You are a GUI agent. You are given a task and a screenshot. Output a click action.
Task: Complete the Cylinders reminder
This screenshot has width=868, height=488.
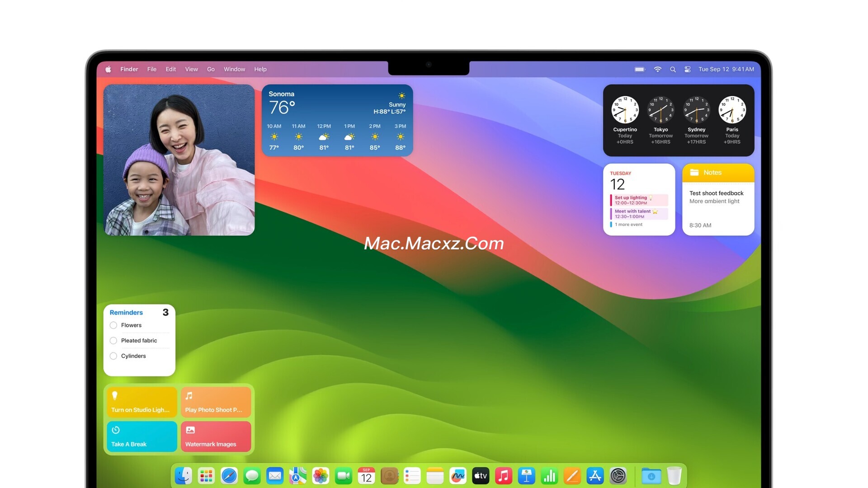113,356
